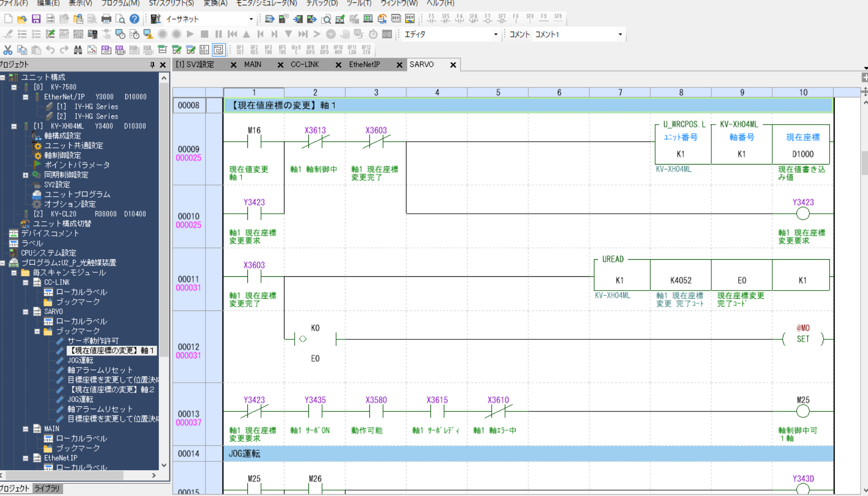Image resolution: width=868 pixels, height=496 pixels.
Task: Open the ファイル(F) menu
Action: pos(13,3)
